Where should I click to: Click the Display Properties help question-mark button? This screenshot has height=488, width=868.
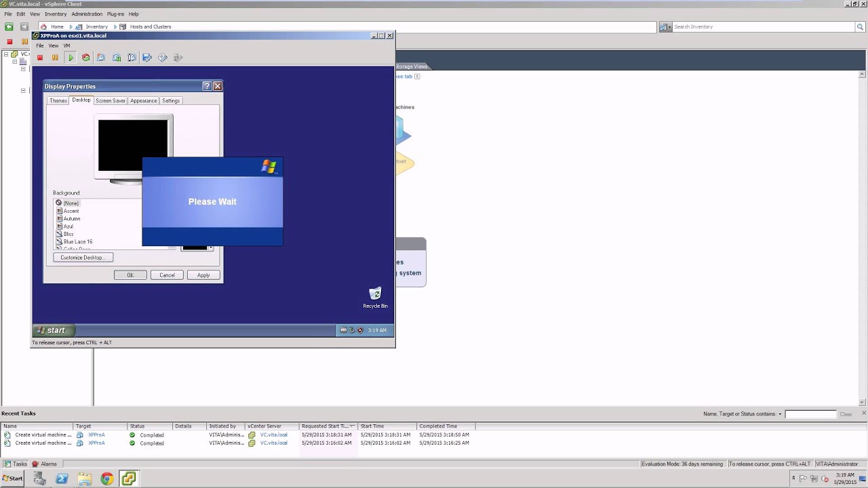[x=207, y=86]
